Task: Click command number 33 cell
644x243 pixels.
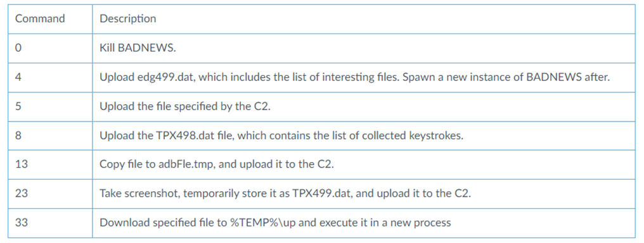Action: [x=49, y=223]
